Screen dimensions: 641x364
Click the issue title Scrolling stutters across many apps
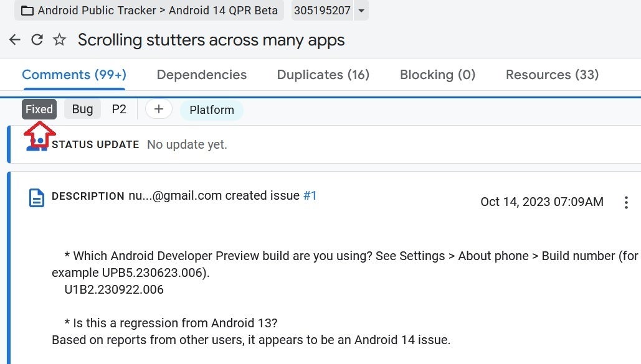click(211, 40)
